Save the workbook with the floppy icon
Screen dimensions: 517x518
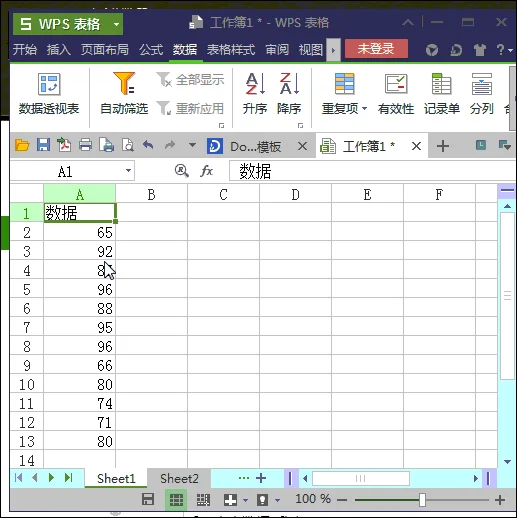tap(43, 146)
